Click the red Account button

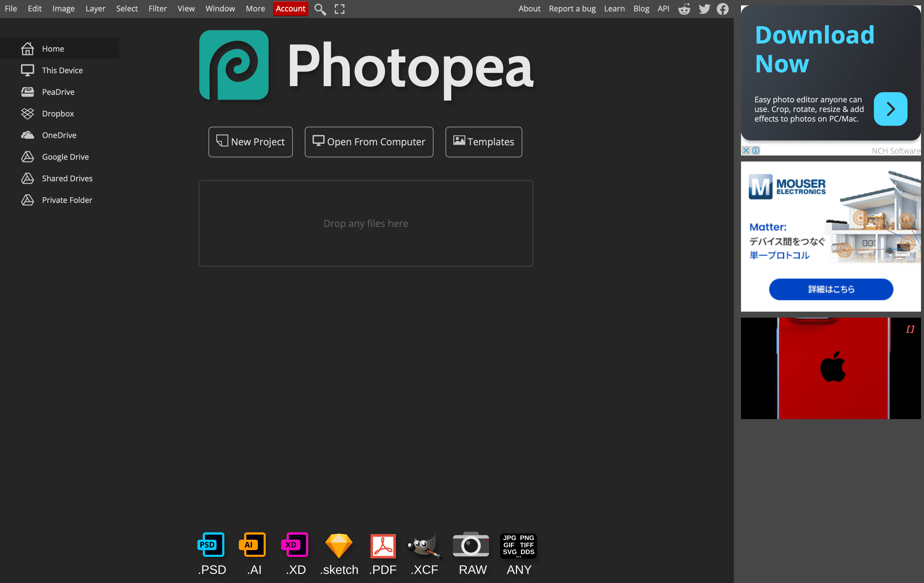tap(290, 8)
